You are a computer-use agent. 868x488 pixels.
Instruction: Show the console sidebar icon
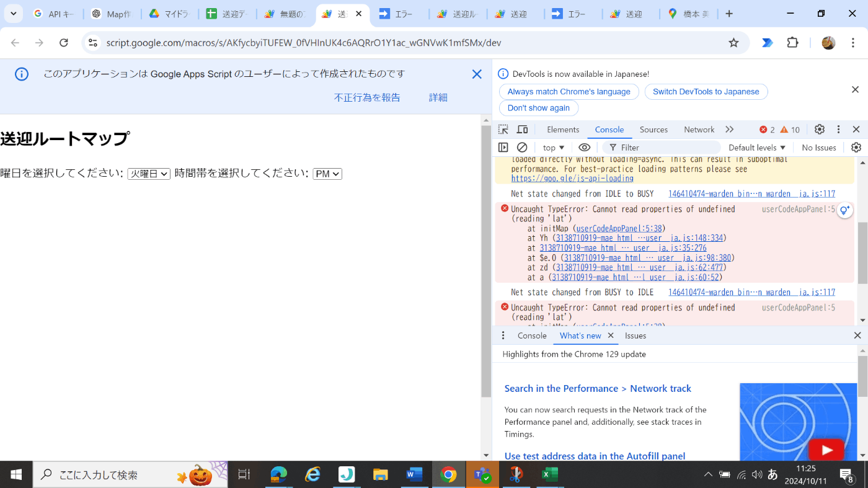pos(503,148)
